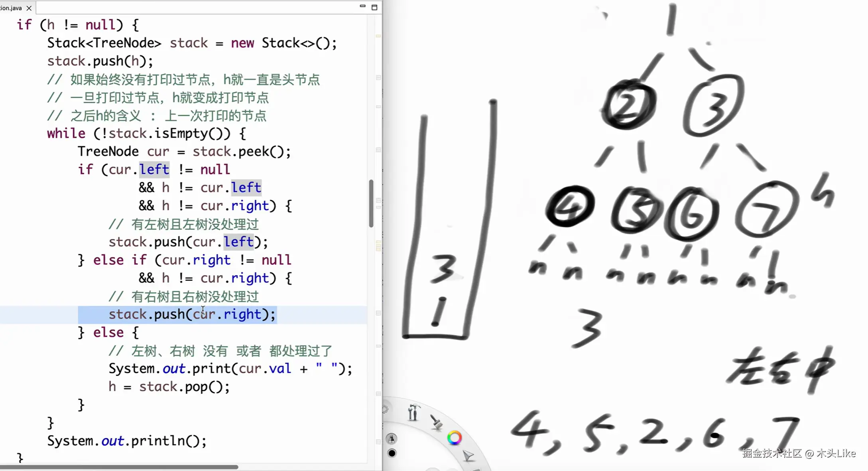Select the circled pen tool on the wheel
Screen dimensions: 868x471
[392, 439]
